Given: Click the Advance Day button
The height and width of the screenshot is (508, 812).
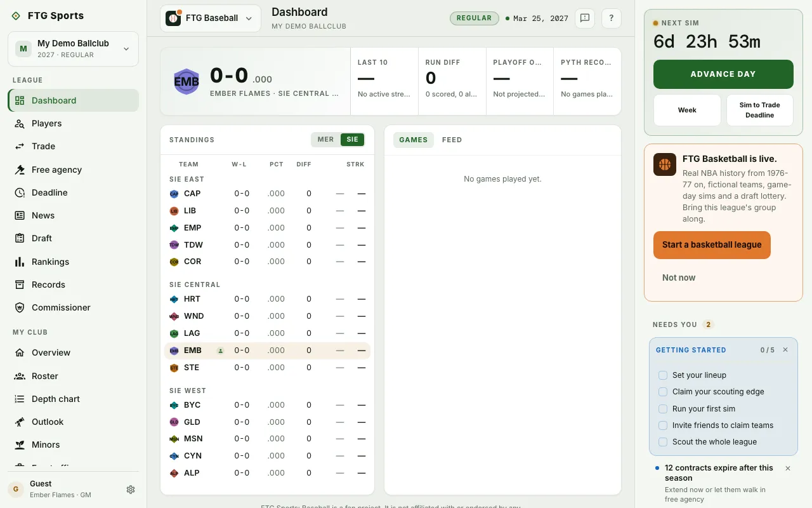Looking at the screenshot, I should click(723, 74).
